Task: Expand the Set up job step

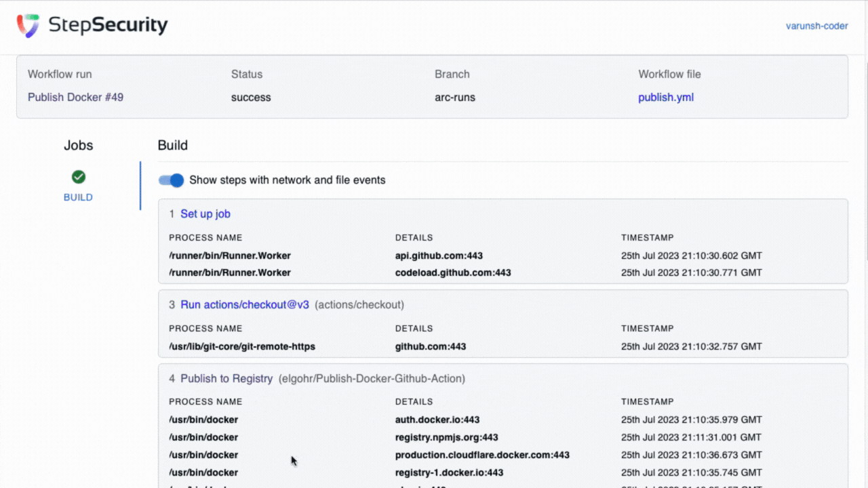Action: (205, 214)
